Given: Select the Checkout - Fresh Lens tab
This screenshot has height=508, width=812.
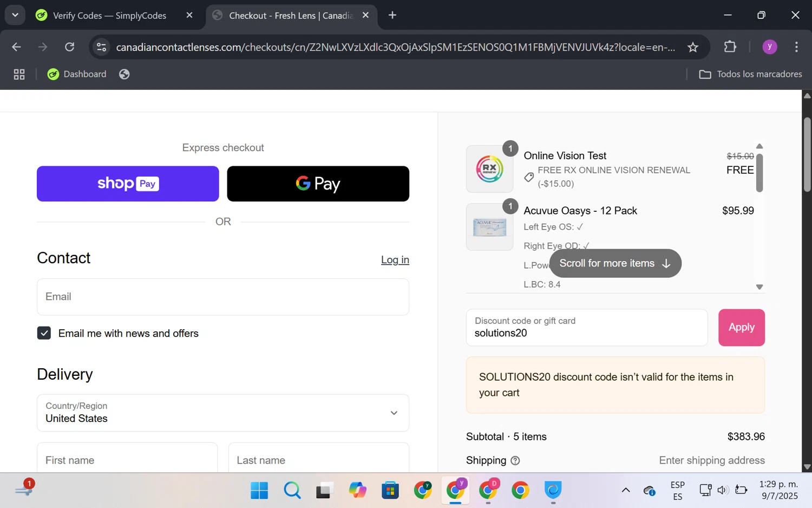Looking at the screenshot, I should [x=291, y=16].
